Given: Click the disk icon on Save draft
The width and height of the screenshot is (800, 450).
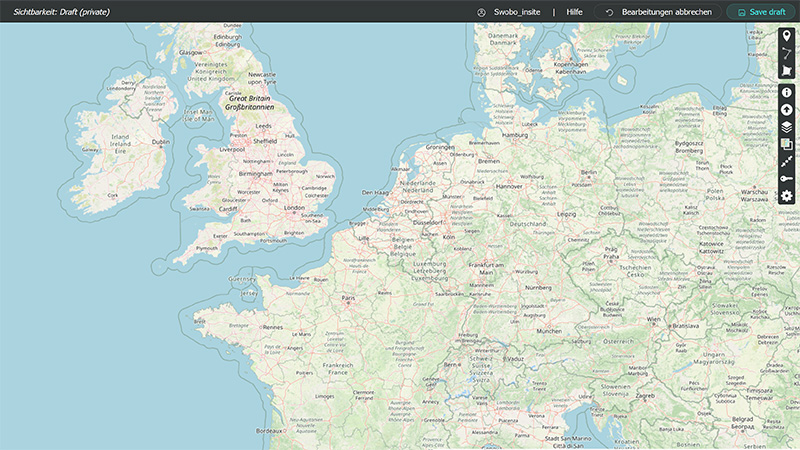Looking at the screenshot, I should tap(741, 12).
